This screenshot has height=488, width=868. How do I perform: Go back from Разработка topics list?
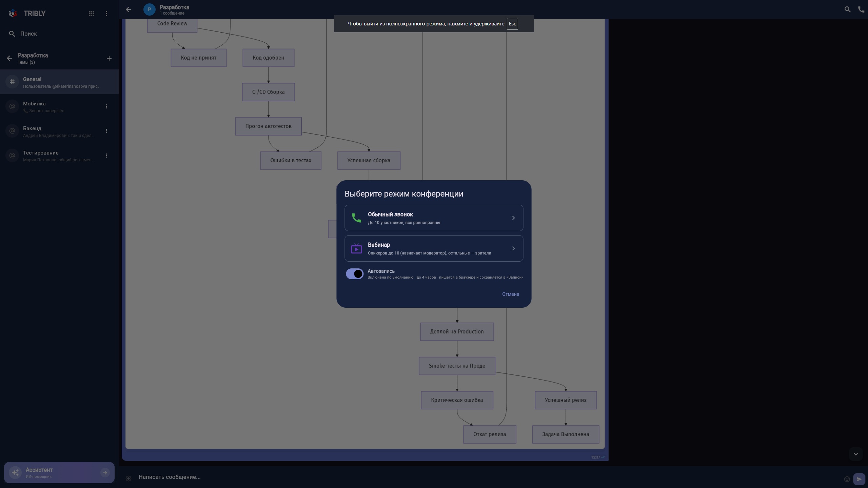(9, 58)
